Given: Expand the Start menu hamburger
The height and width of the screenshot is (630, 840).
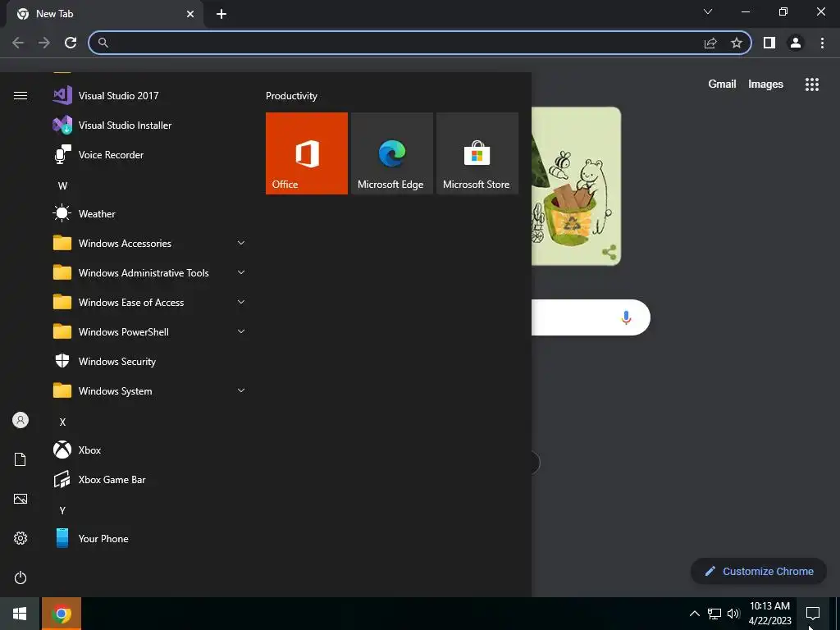Looking at the screenshot, I should coord(21,95).
